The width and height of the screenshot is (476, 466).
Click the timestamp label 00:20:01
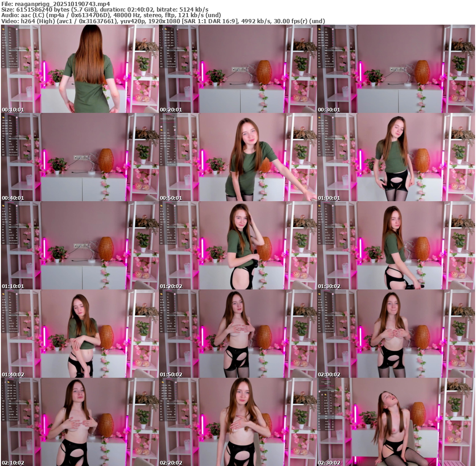(x=171, y=110)
